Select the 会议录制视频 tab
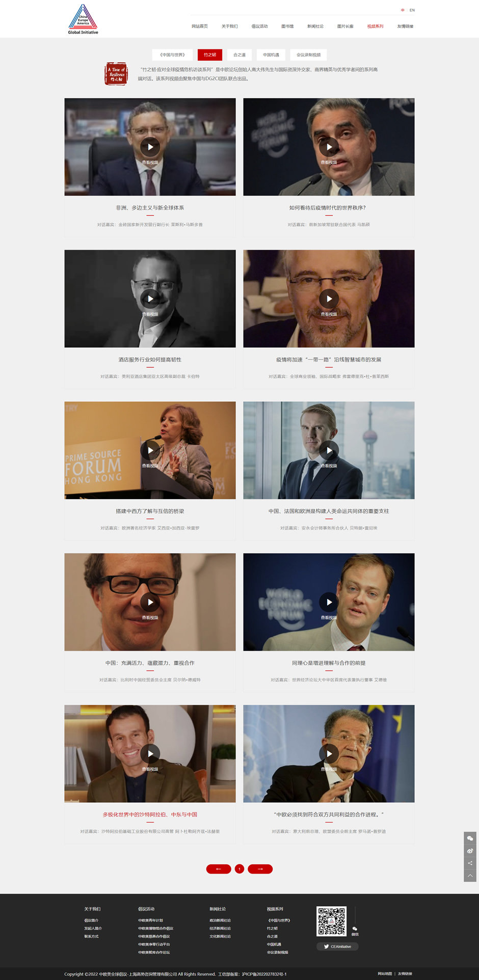The height and width of the screenshot is (980, 479). pyautogui.click(x=309, y=55)
